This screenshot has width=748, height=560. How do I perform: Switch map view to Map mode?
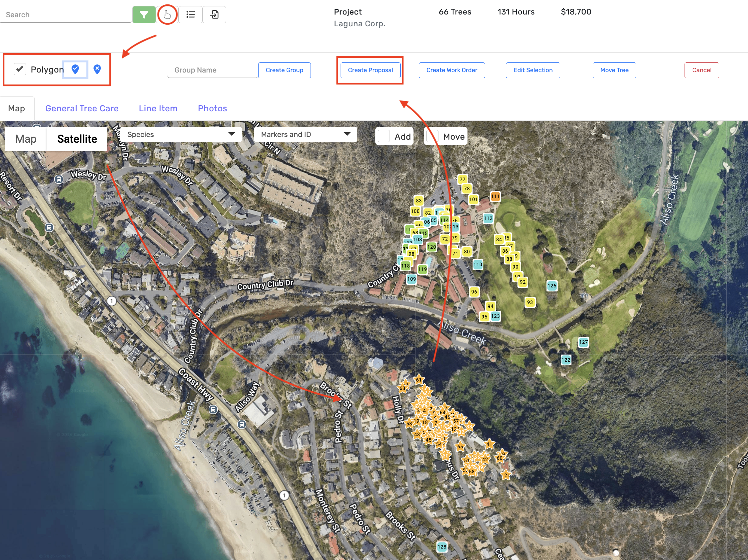point(26,139)
